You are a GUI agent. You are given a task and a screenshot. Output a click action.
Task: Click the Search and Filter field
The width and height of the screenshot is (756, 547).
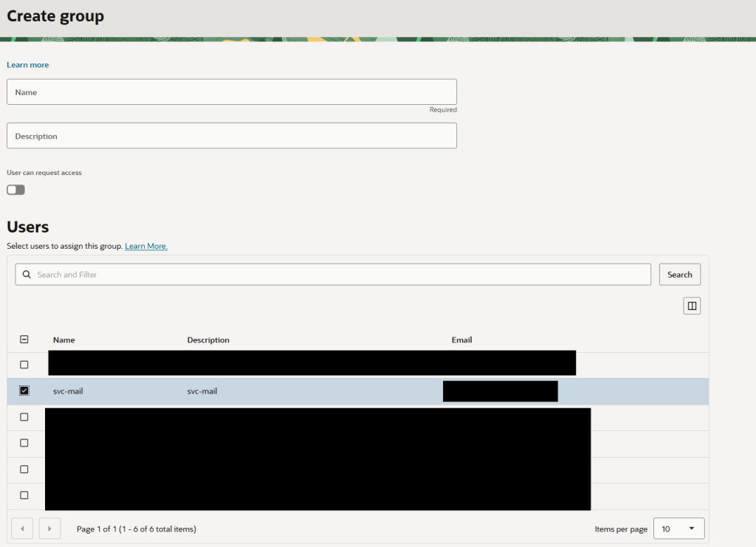point(333,274)
